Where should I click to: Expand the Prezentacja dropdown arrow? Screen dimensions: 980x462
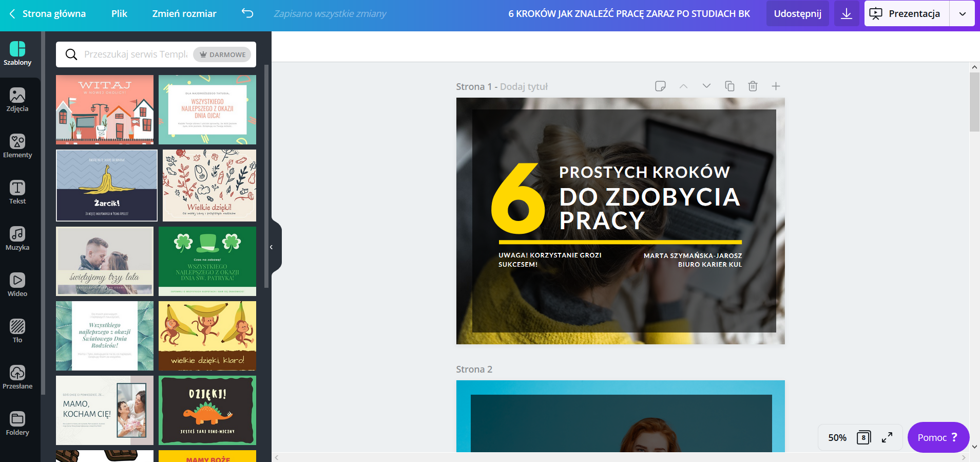(963, 13)
